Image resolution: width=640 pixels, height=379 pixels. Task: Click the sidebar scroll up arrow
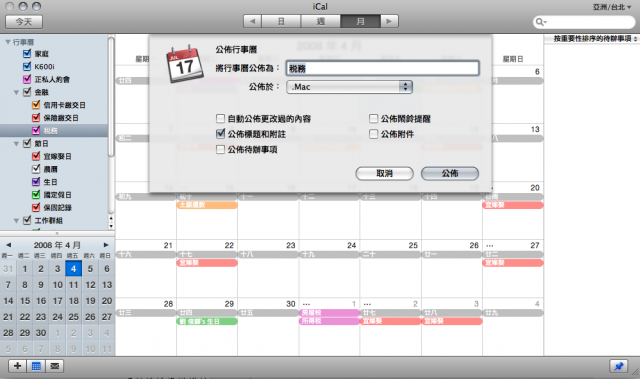(111, 218)
